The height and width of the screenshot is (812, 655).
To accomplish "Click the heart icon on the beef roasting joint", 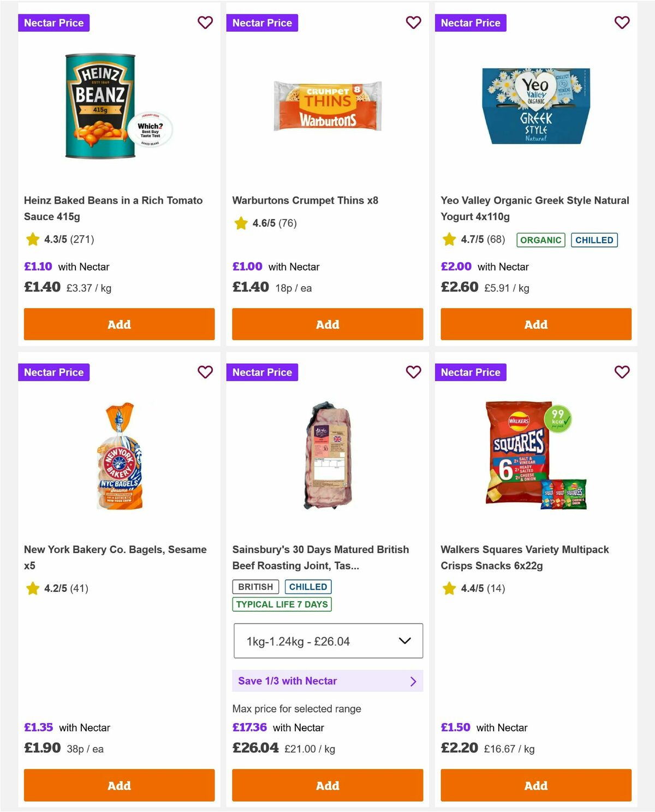I will pyautogui.click(x=413, y=372).
